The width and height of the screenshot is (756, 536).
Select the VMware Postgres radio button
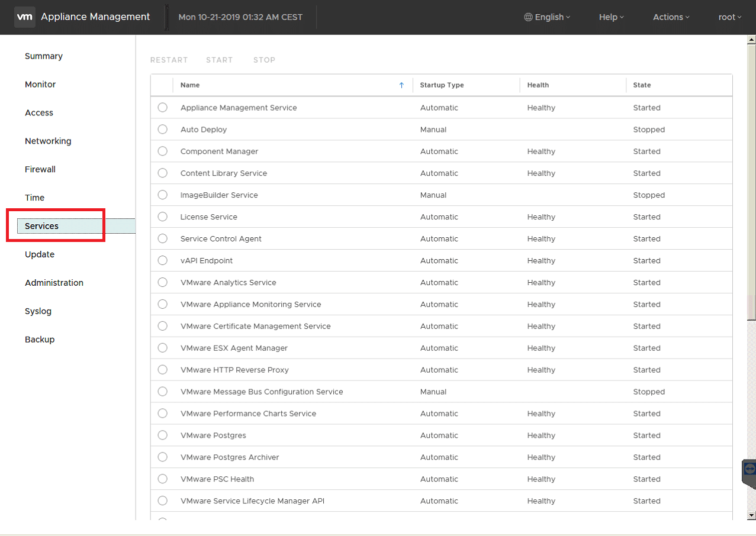[x=163, y=436]
